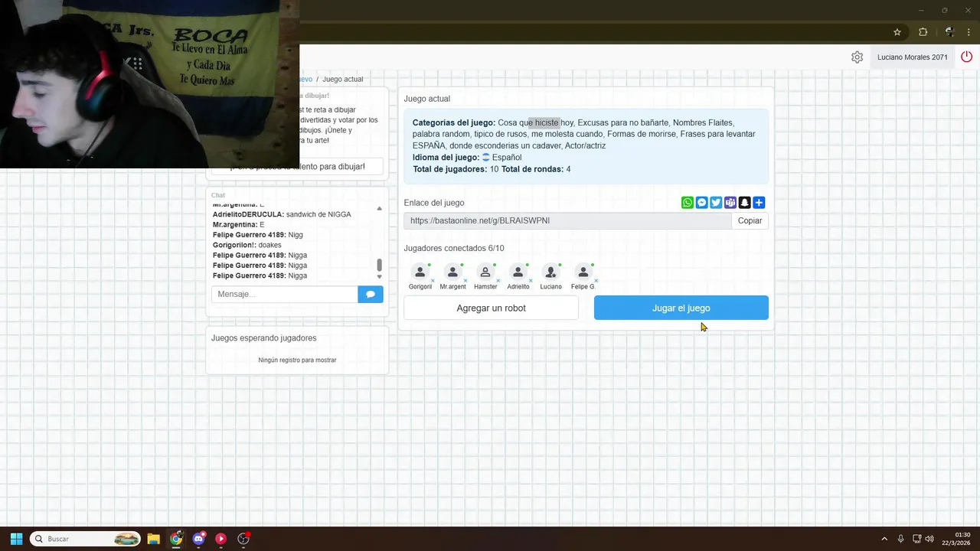The height and width of the screenshot is (551, 980).
Task: Select Mr.argent player avatar
Action: (452, 272)
